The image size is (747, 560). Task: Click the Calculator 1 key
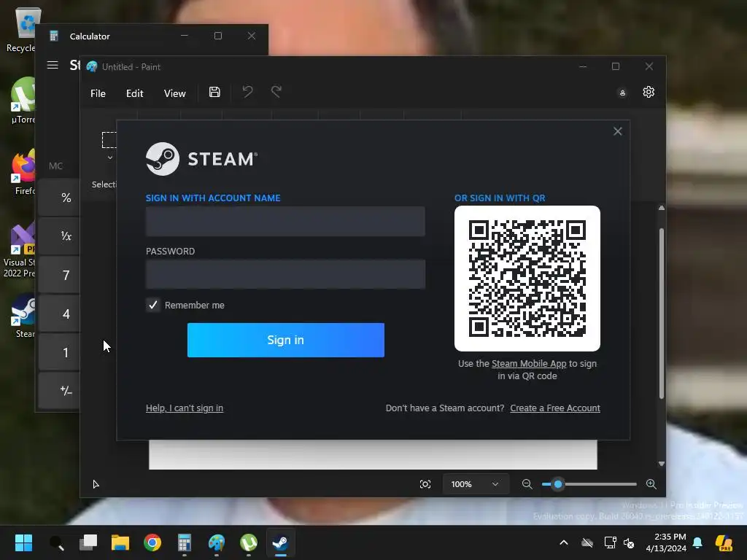pos(60,352)
